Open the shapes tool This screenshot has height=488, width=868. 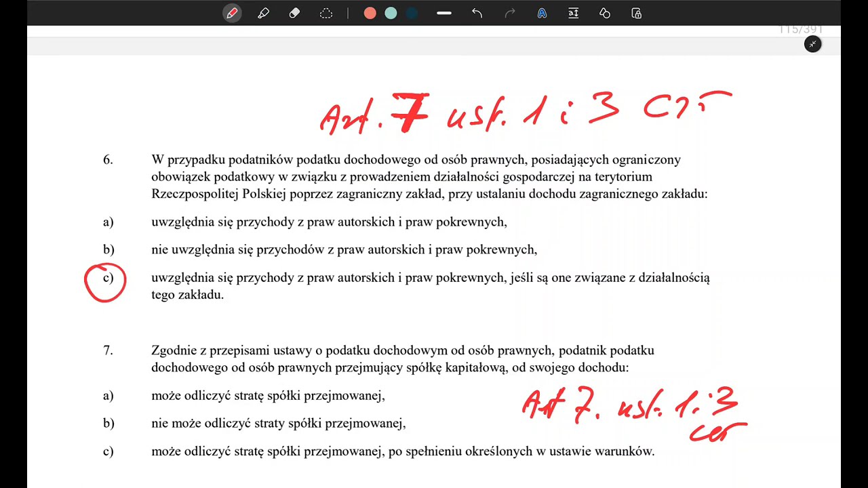click(x=605, y=13)
